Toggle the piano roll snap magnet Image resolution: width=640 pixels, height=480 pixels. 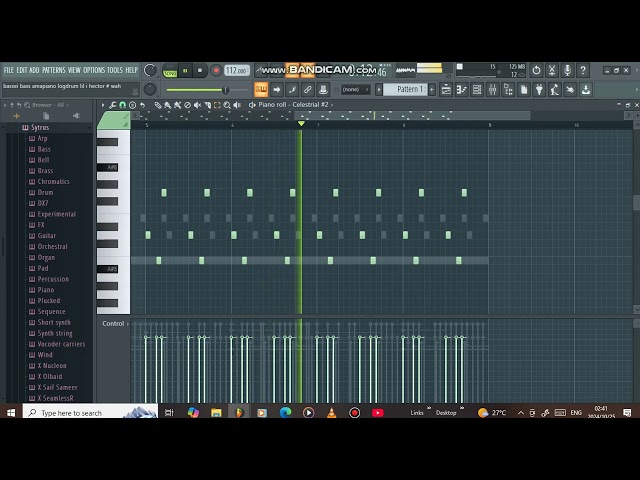click(122, 105)
